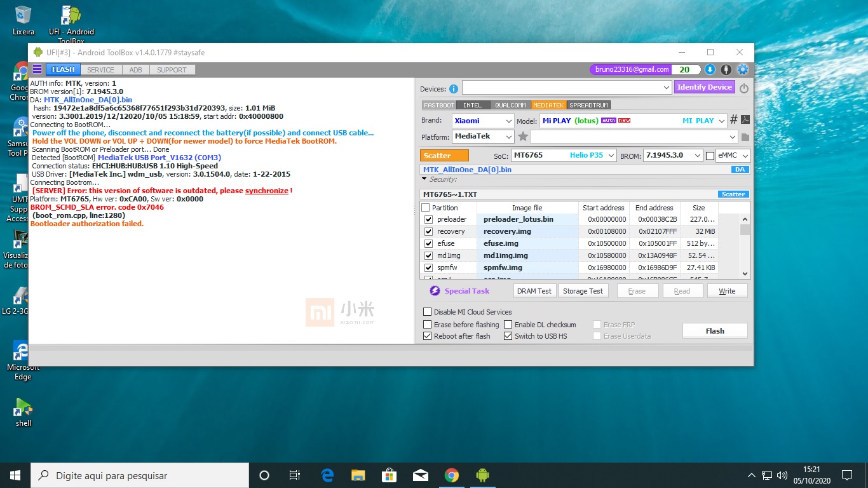Viewport: 868px width, 488px height.
Task: Run the DRAM Test
Action: [x=534, y=291]
